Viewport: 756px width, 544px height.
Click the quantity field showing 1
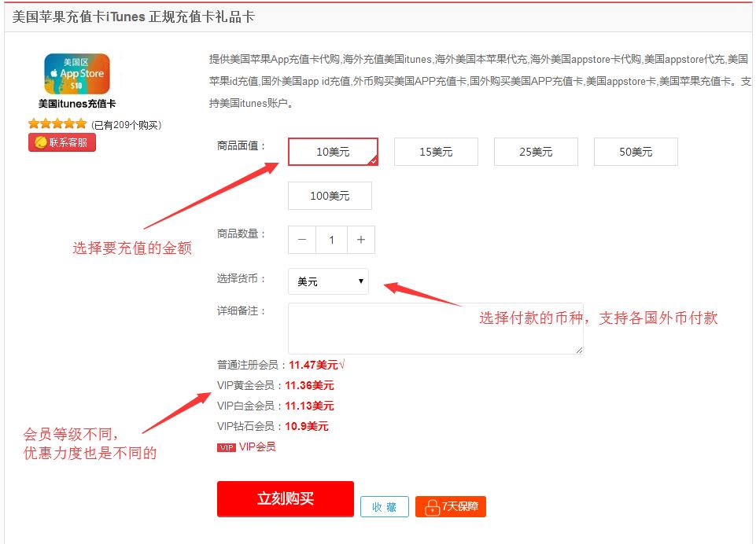(332, 240)
